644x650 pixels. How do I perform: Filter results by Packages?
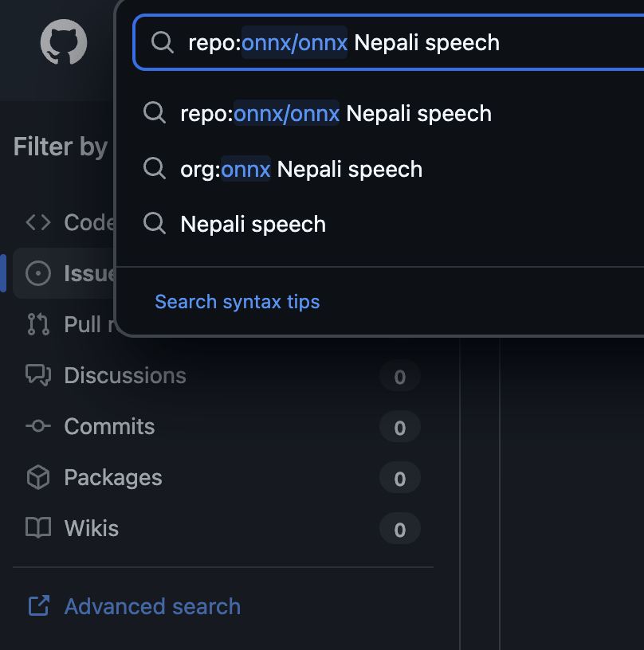[112, 477]
